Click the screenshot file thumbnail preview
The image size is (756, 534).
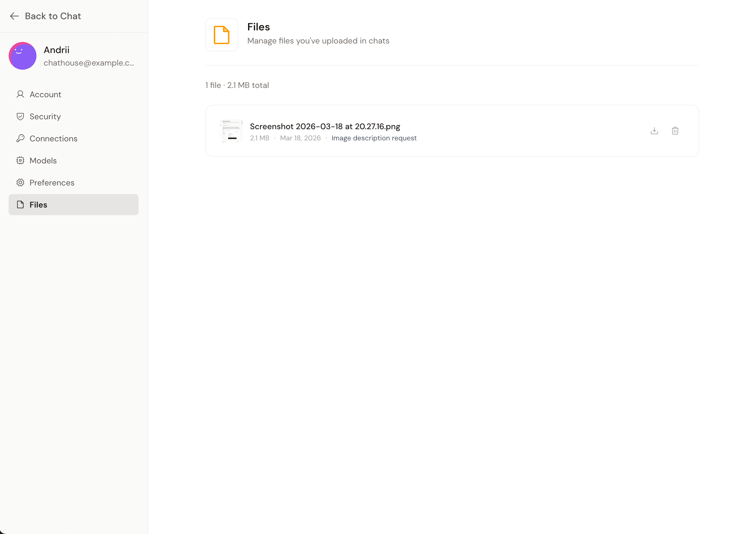click(x=231, y=131)
